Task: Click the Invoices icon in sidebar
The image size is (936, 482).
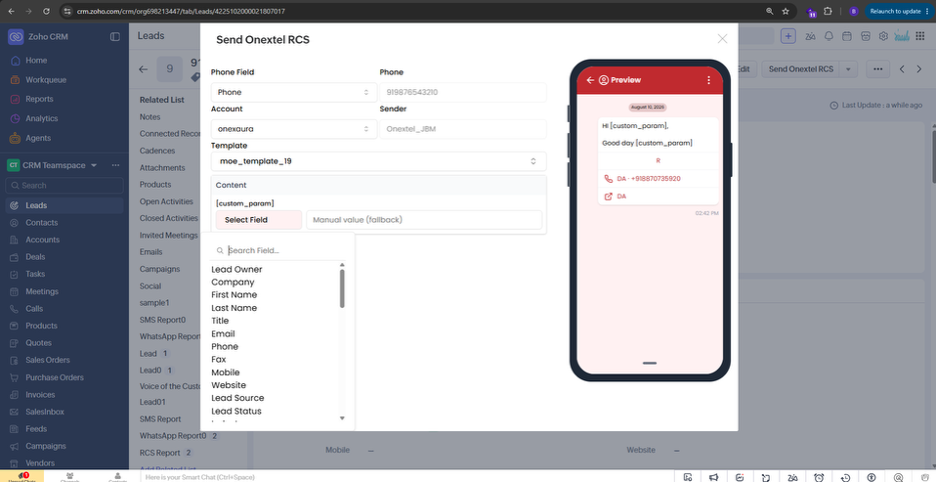Action: 14,395
